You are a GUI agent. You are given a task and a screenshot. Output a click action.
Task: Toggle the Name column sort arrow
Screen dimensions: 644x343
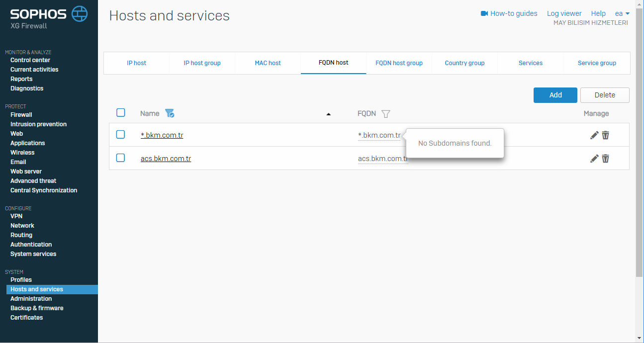tap(328, 114)
